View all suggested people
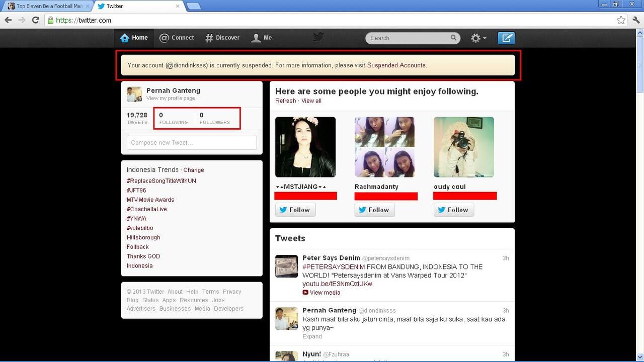Viewport: 644px width, 362px height. [311, 101]
